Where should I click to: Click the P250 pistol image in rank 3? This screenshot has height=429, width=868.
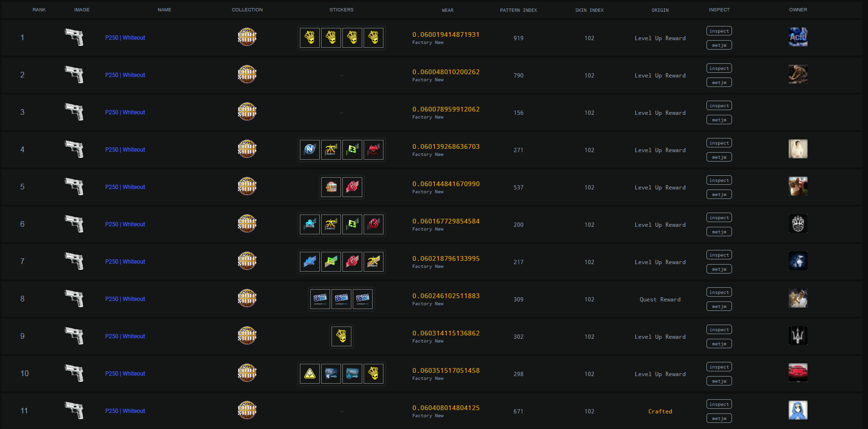[74, 112]
